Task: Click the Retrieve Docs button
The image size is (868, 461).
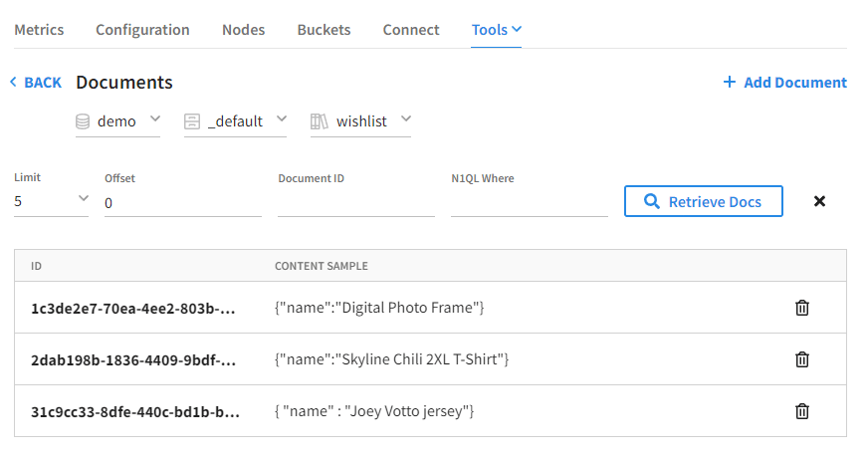Action: click(704, 201)
